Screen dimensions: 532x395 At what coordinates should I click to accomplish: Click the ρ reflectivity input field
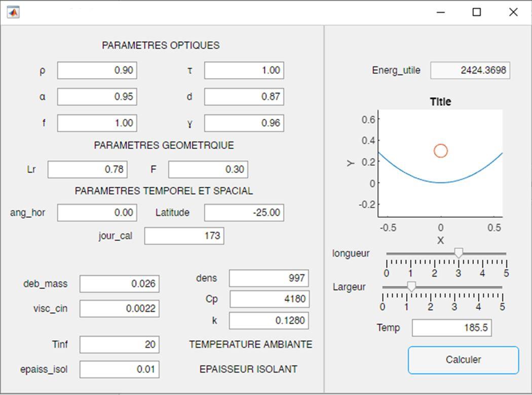pyautogui.click(x=97, y=70)
